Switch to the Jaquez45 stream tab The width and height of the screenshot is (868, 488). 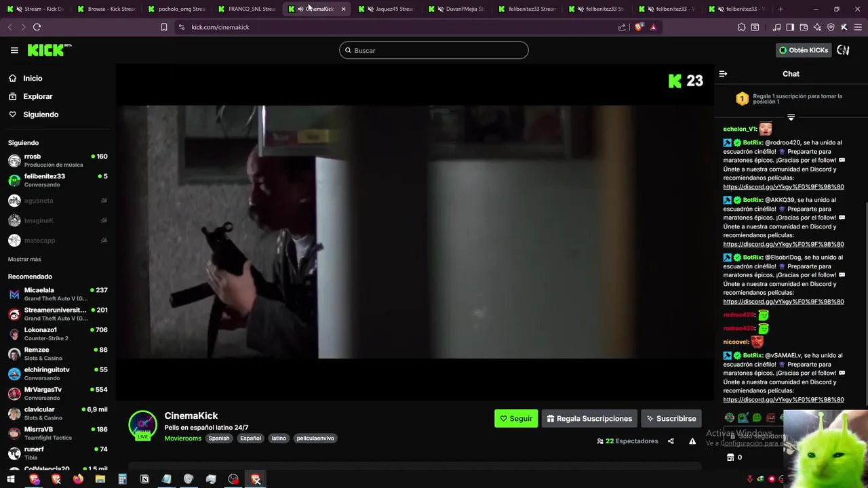(x=388, y=9)
